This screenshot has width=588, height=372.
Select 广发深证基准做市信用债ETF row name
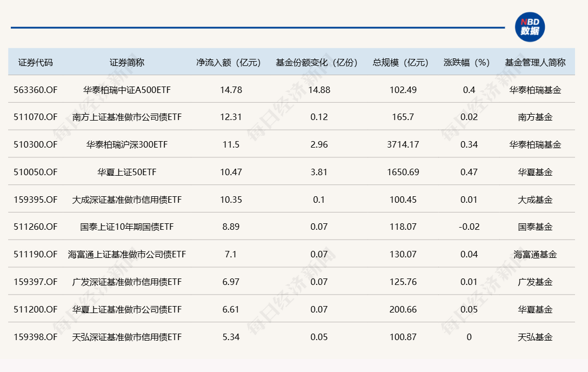coord(127,282)
